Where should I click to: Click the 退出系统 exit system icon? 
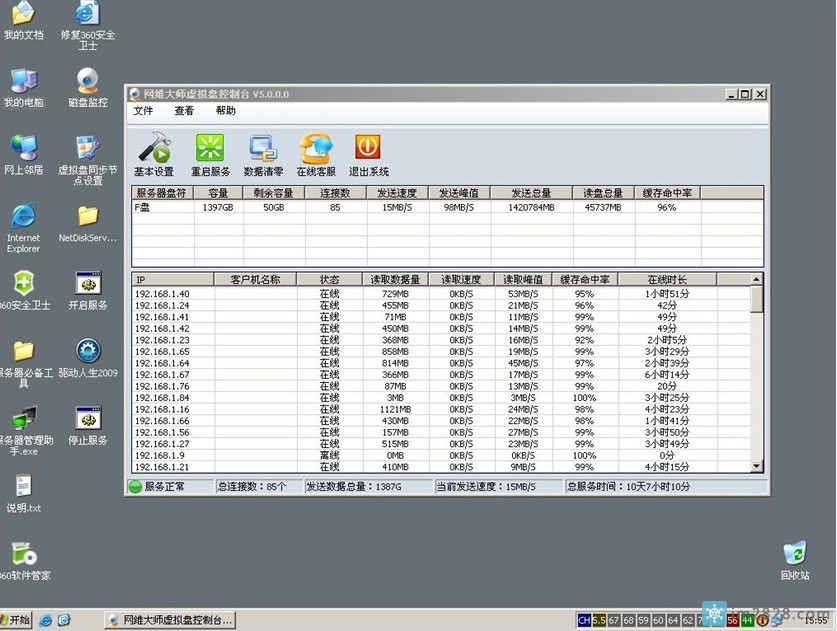[367, 154]
